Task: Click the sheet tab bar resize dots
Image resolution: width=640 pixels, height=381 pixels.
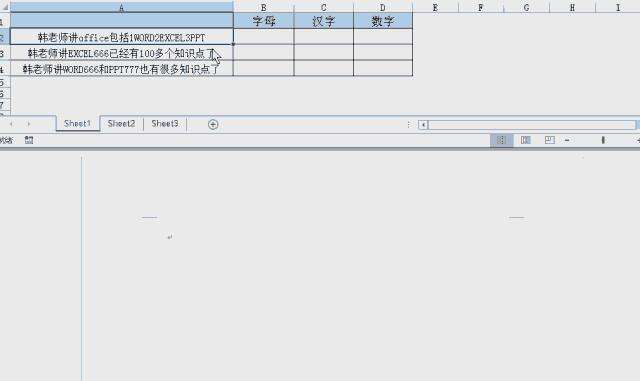Action: click(409, 125)
